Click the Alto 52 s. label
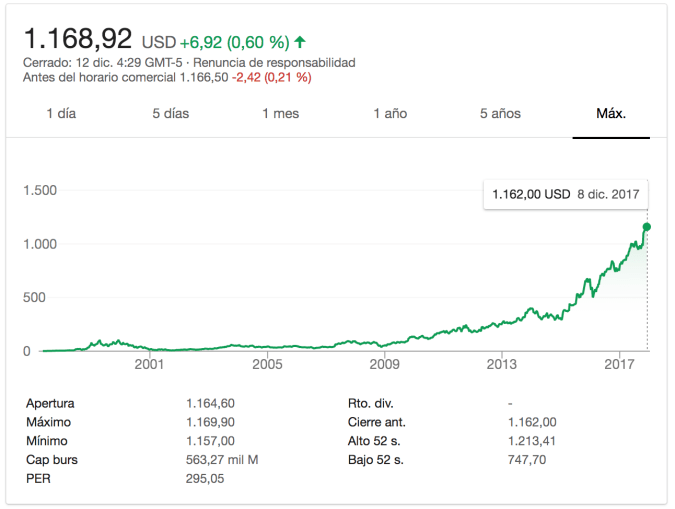The width and height of the screenshot is (675, 509). [x=374, y=441]
